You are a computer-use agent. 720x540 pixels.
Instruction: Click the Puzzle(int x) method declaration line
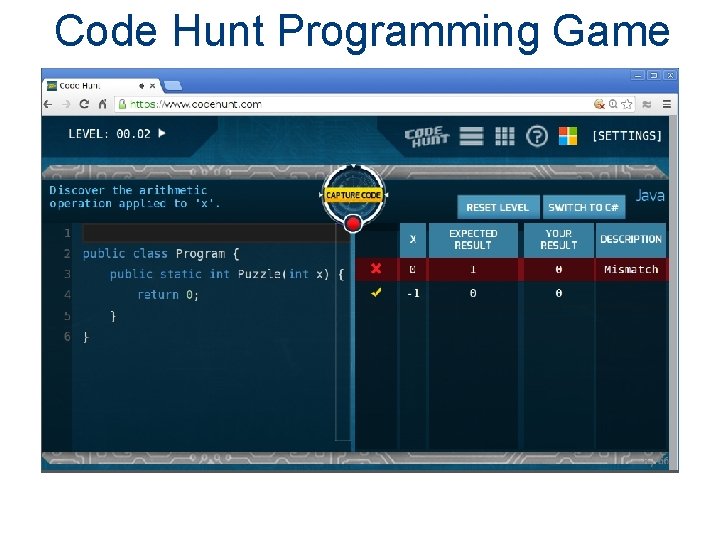227,275
